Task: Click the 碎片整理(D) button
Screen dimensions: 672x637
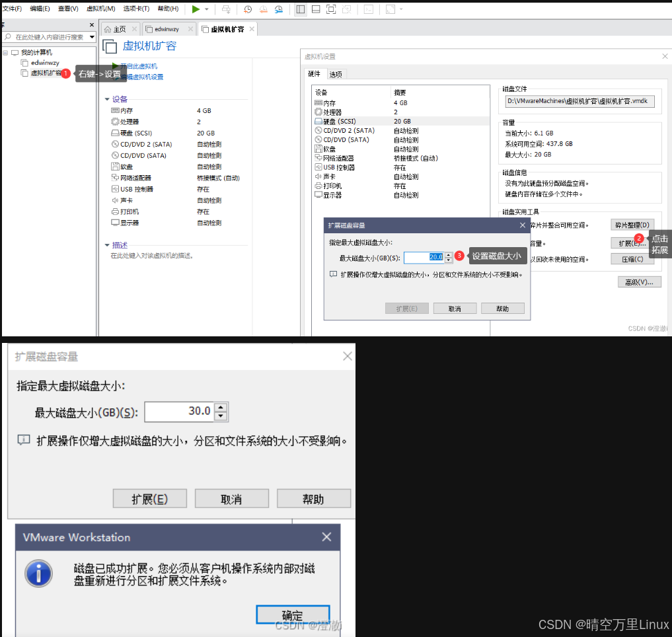Action: point(632,225)
